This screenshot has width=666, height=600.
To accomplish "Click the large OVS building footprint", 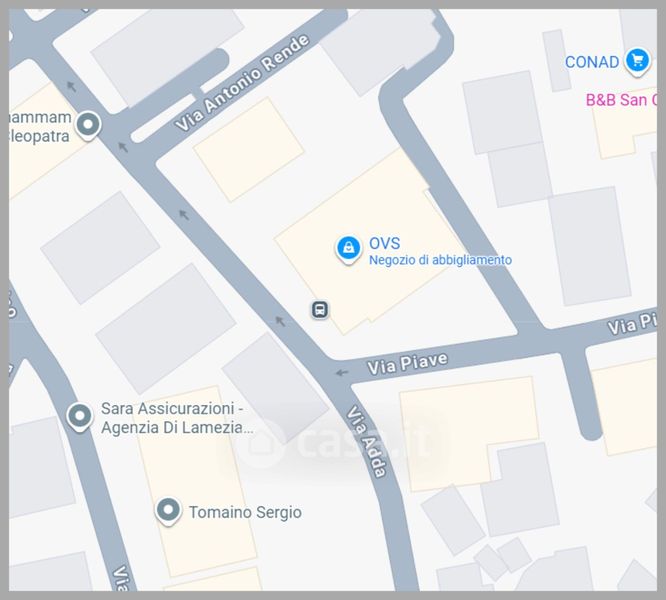I will tap(370, 242).
